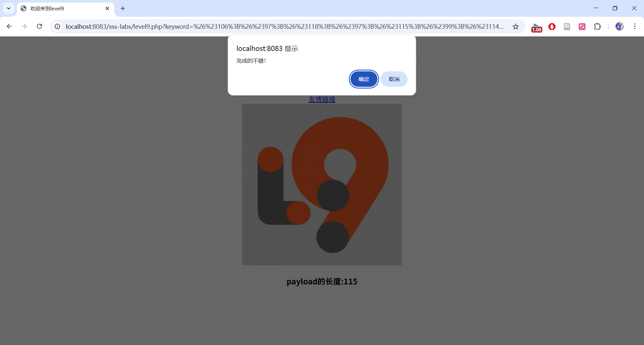The height and width of the screenshot is (345, 644).
Task: Close the 欢迎来到level9 tab
Action: coord(107,8)
